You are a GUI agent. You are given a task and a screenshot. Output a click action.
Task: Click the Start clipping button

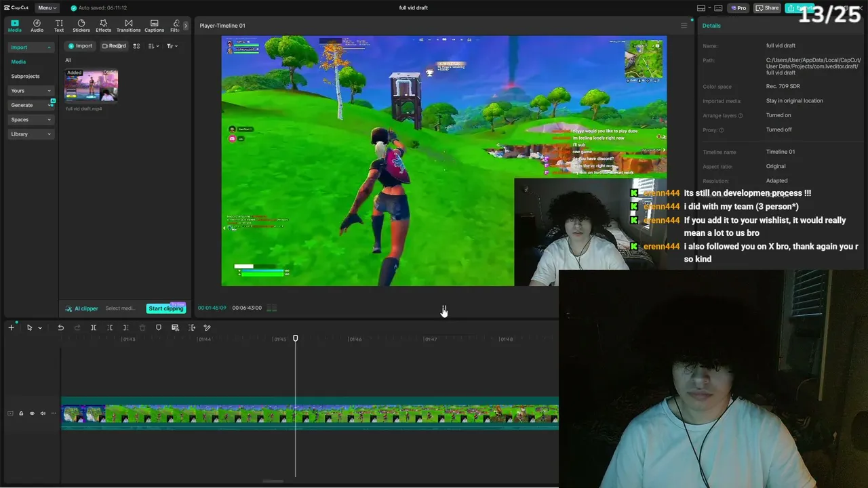click(166, 308)
